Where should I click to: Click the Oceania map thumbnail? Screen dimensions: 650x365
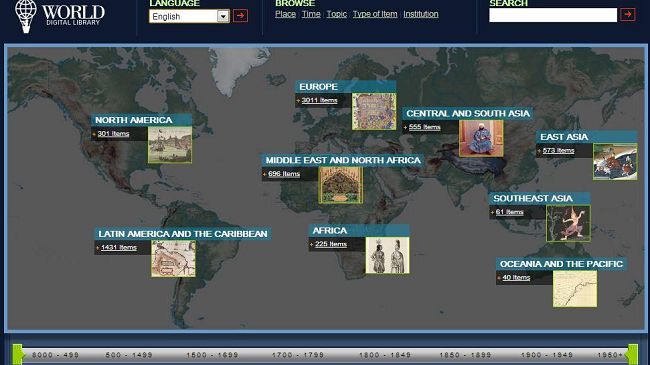575,289
